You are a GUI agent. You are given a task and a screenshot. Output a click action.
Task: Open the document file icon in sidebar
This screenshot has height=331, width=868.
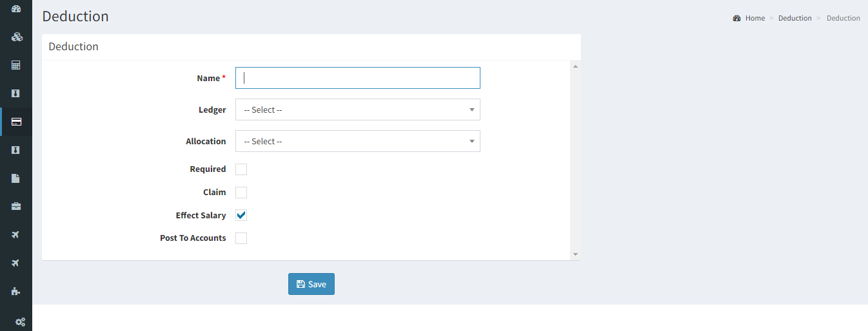pos(16,178)
